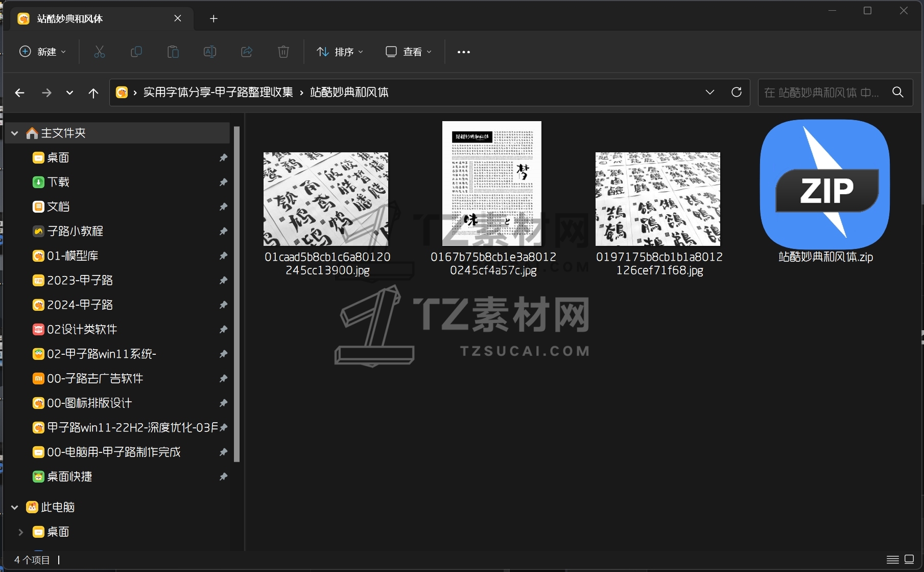Viewport: 924px width, 572px height.
Task: Expand the address bar history dropdown
Action: pos(710,92)
